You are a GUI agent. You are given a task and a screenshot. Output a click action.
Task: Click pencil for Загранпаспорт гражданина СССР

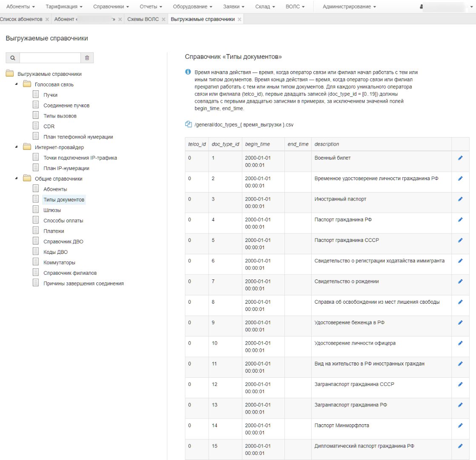point(460,384)
